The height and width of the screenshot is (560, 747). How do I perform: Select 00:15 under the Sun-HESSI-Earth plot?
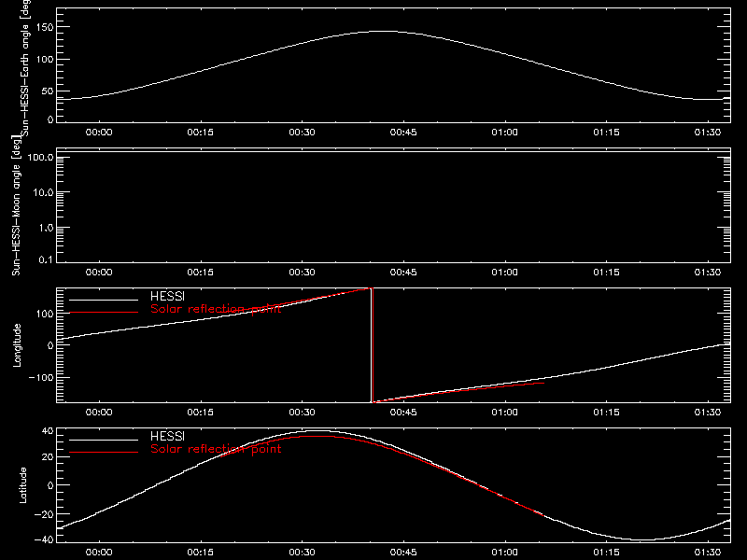(x=200, y=133)
